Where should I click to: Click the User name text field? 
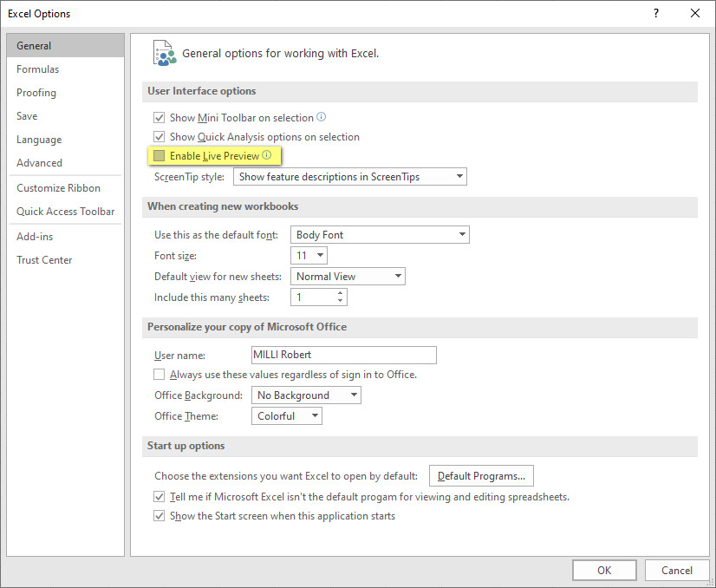click(x=344, y=355)
